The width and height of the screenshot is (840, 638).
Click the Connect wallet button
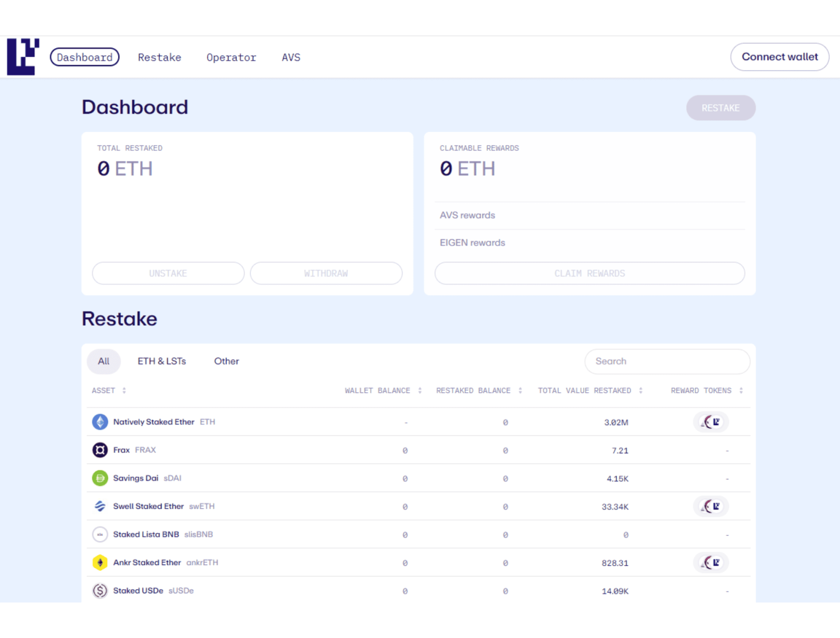[x=780, y=57]
